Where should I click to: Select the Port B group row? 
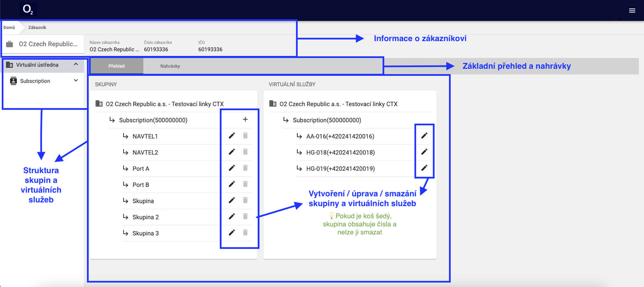[141, 185]
